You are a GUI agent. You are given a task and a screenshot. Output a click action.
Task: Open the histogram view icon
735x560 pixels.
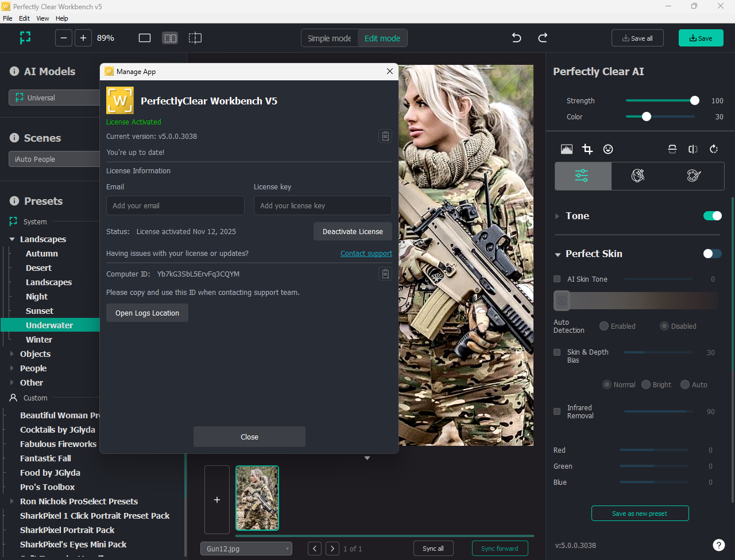(x=567, y=149)
